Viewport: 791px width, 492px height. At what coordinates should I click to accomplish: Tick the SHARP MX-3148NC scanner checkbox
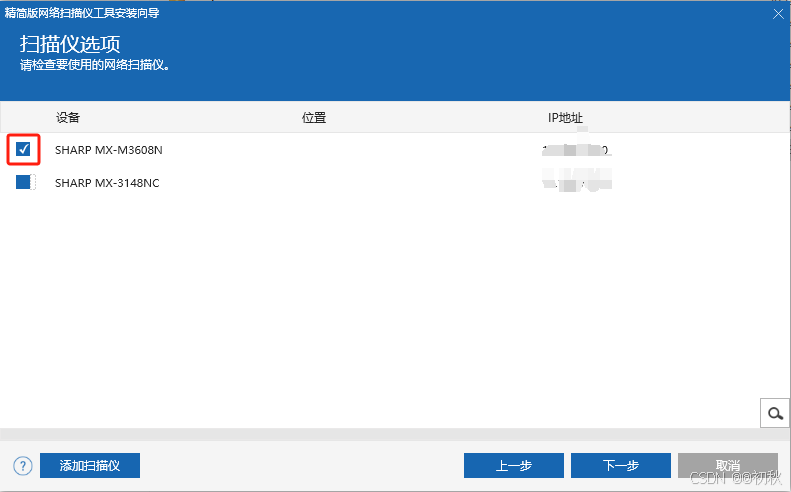23,182
